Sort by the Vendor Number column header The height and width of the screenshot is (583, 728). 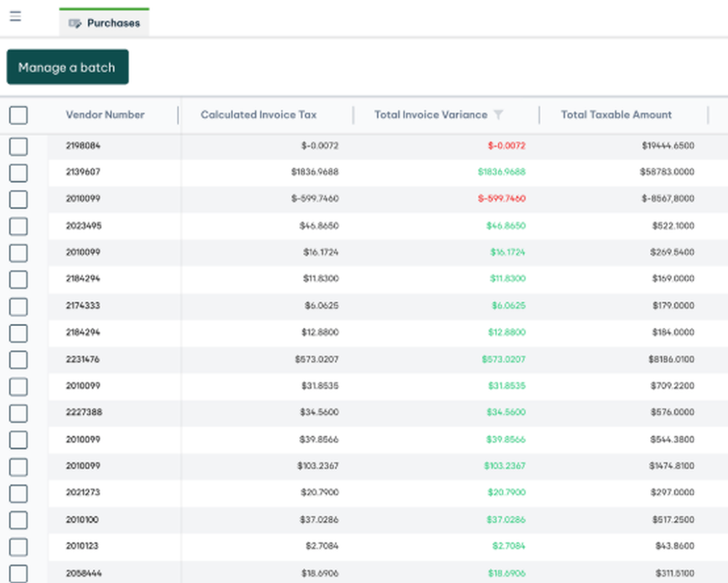coord(105,115)
